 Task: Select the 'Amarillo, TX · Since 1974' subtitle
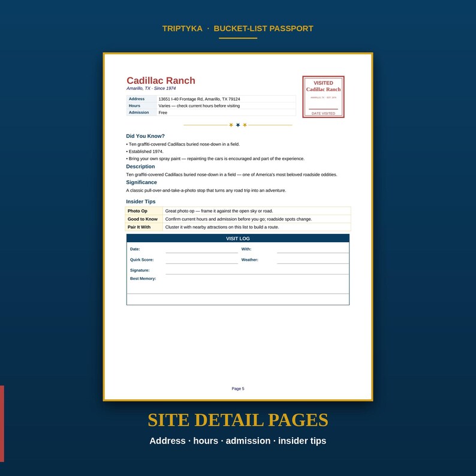click(x=151, y=88)
